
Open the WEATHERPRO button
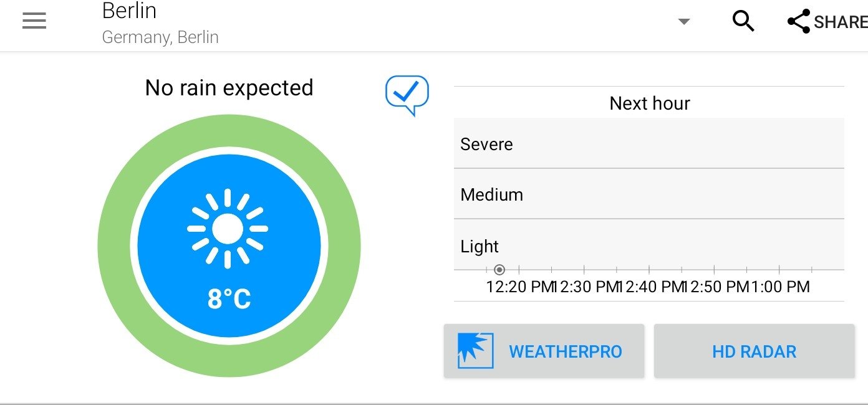pos(544,351)
